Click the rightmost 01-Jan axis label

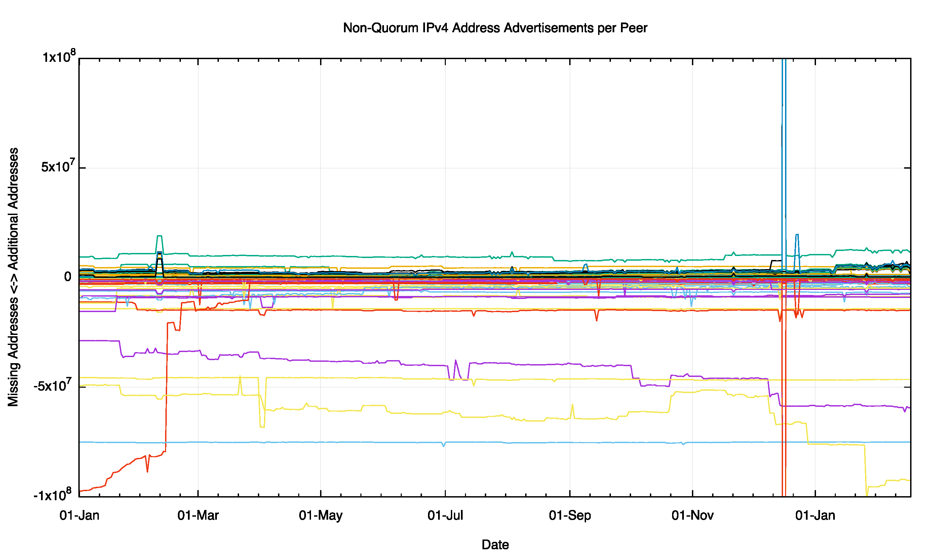pyautogui.click(x=815, y=515)
